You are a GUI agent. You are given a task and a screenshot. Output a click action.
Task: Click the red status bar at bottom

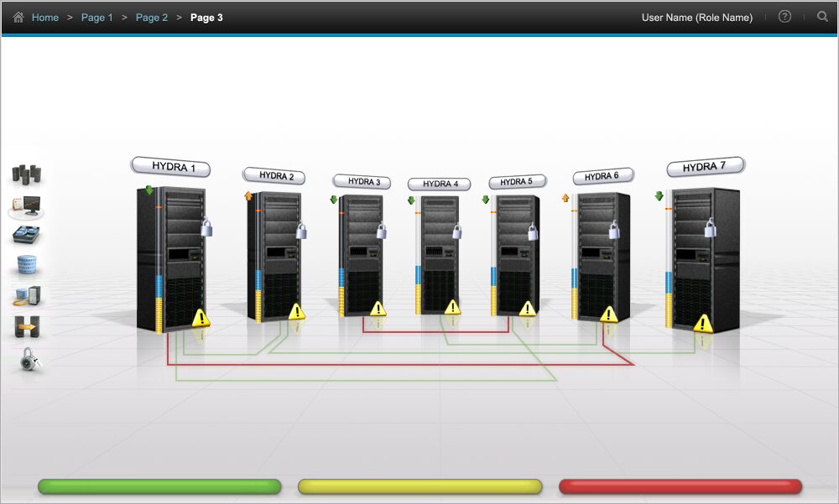pos(680,486)
